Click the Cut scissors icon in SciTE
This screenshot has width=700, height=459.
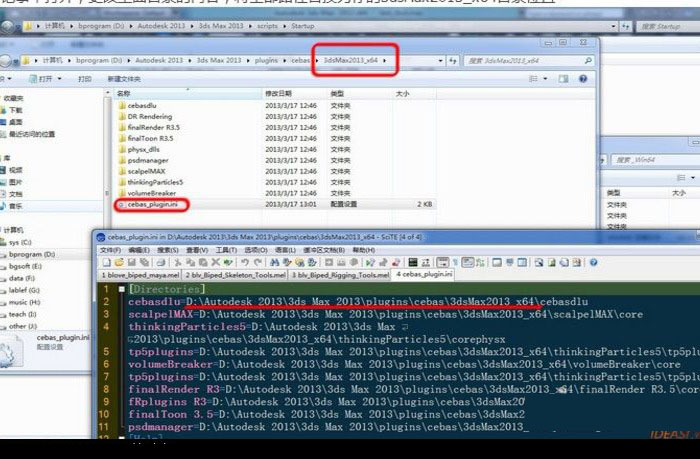178,263
